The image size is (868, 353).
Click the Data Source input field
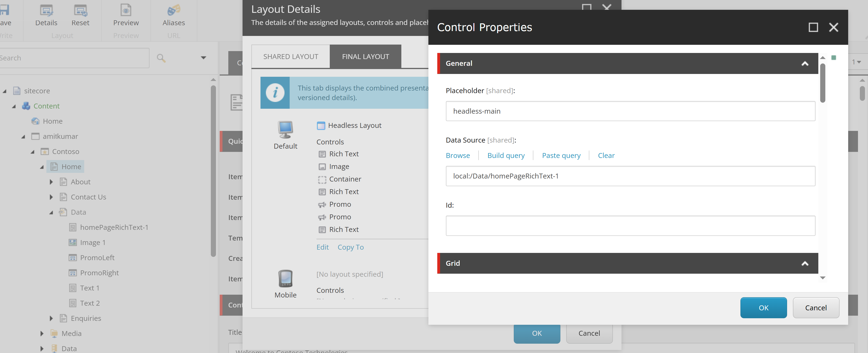click(x=630, y=176)
